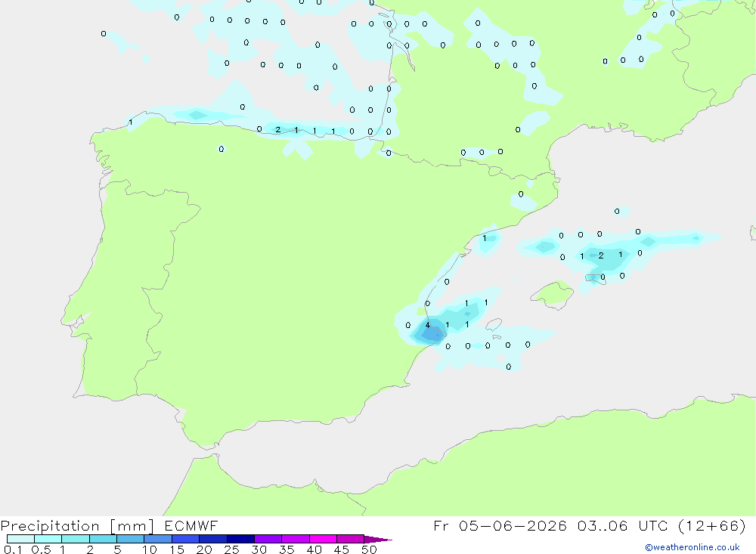
Task: Click the 0.1–0.5 mm palest cyan legend swatch
Action: (20, 539)
